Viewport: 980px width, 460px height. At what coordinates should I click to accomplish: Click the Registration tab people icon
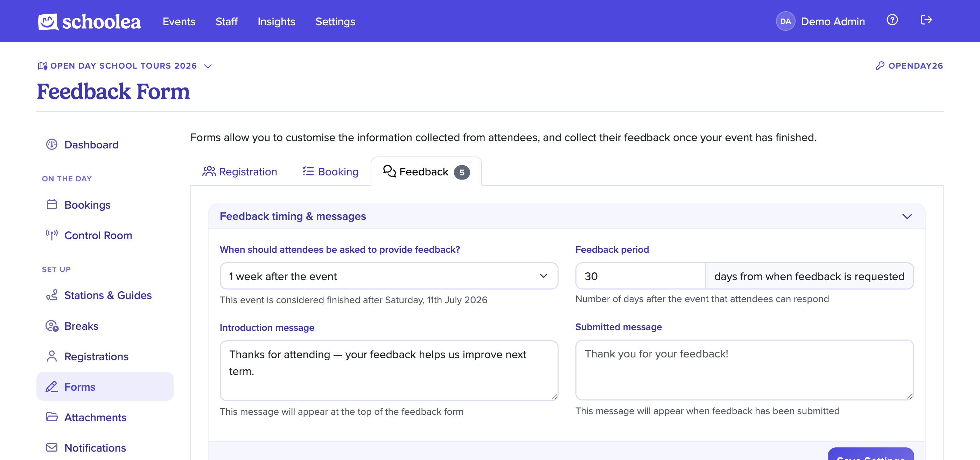point(209,172)
